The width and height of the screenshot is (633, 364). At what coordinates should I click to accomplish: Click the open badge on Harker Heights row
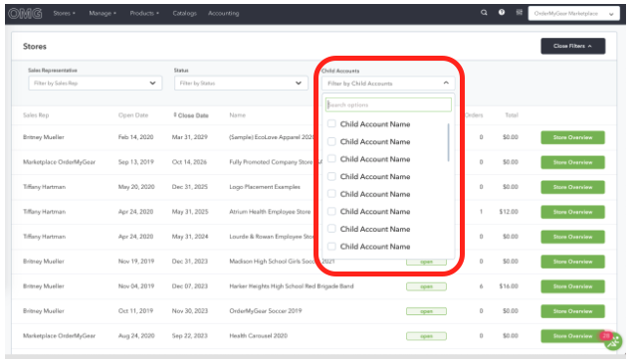[x=426, y=286]
